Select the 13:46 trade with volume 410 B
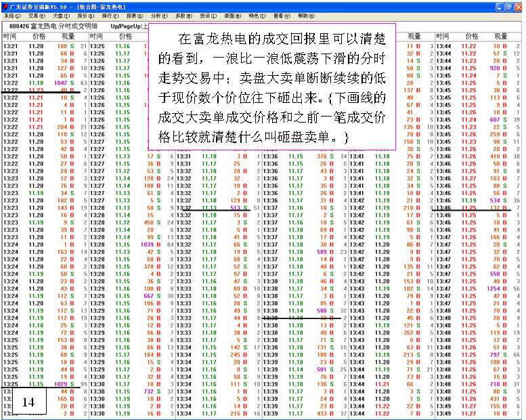The height and width of the screenshot is (420, 526). (479, 156)
